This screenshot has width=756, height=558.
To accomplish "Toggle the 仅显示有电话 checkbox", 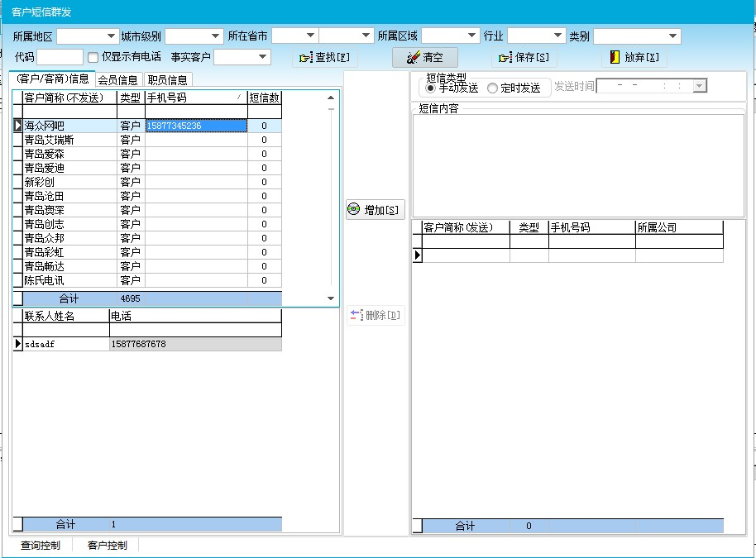I will coord(93,57).
